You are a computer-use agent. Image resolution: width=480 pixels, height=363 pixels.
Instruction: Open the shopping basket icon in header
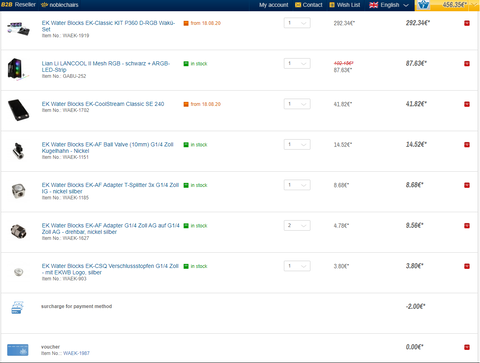click(x=423, y=5)
